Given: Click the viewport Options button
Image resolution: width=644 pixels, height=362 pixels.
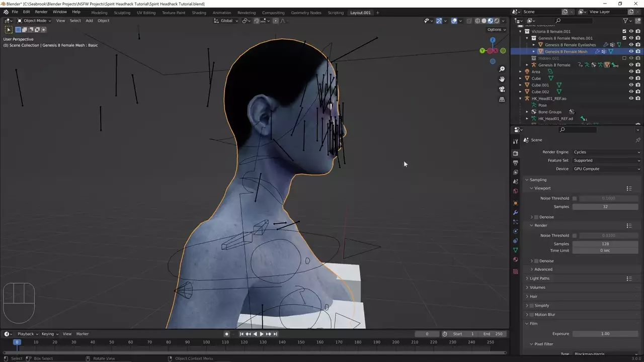Looking at the screenshot, I should (x=496, y=30).
